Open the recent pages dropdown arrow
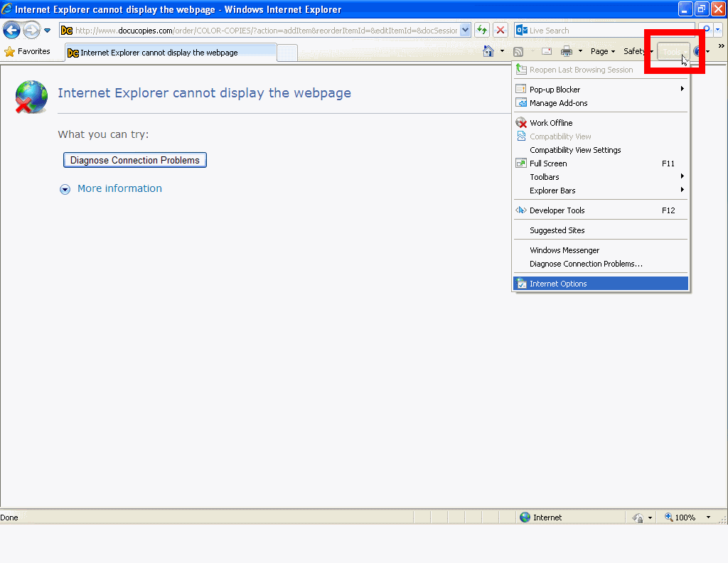Image resolution: width=728 pixels, height=563 pixels. click(48, 31)
